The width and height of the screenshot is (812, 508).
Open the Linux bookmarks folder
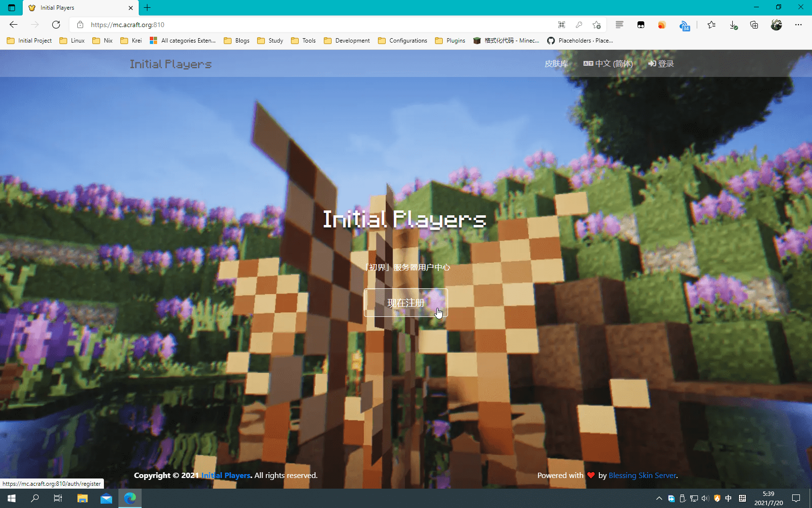(x=72, y=41)
